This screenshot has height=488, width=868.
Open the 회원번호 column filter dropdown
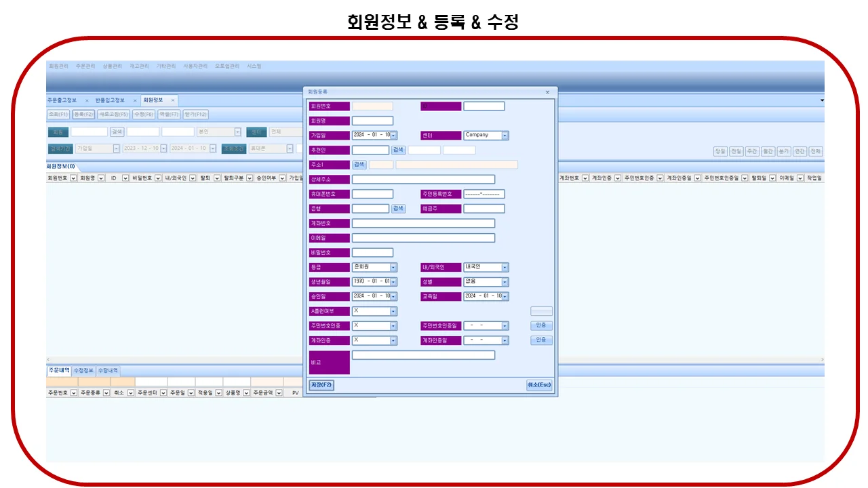tap(73, 178)
